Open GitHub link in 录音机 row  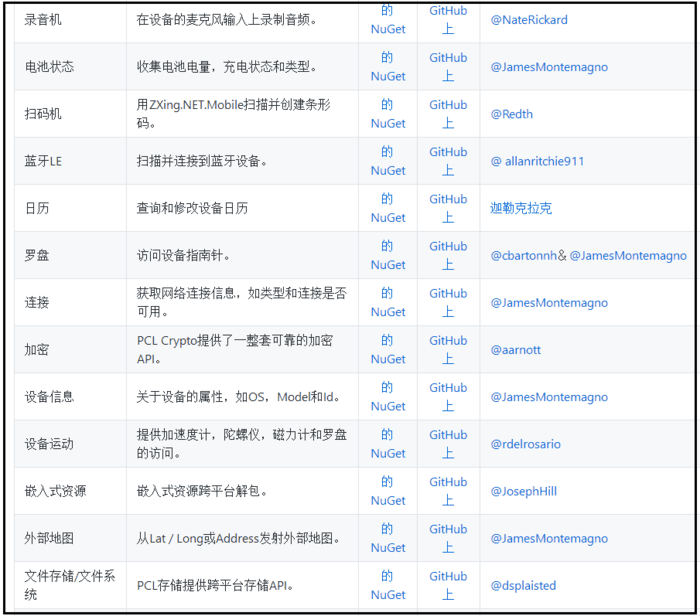tap(448, 20)
